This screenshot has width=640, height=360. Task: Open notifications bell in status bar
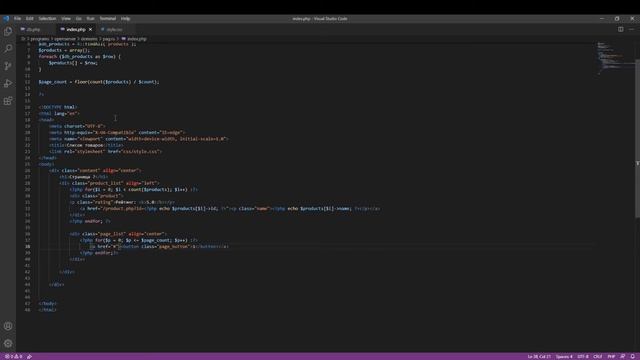(632, 356)
